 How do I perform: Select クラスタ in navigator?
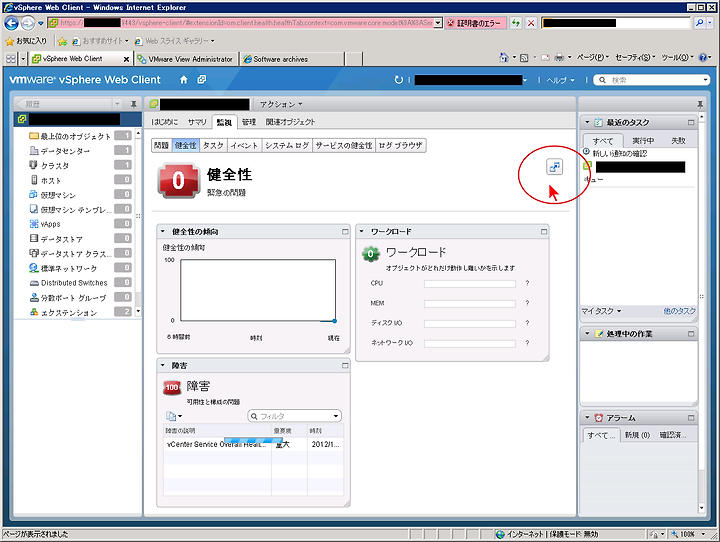click(x=54, y=165)
